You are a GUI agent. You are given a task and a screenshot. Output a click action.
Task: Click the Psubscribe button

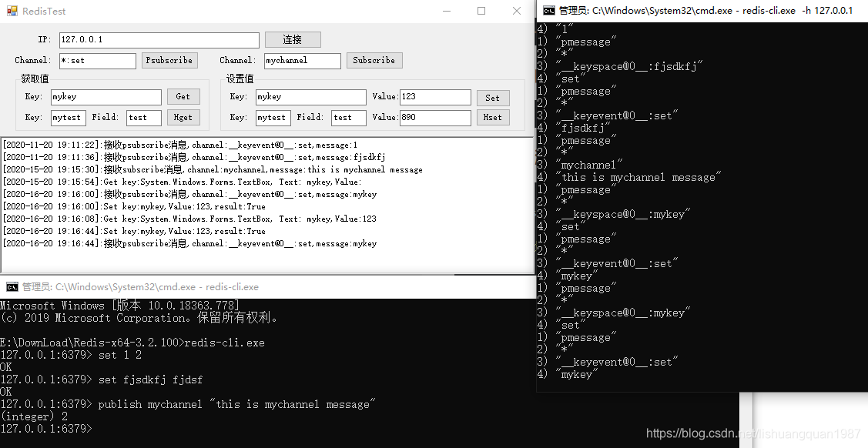pyautogui.click(x=169, y=60)
